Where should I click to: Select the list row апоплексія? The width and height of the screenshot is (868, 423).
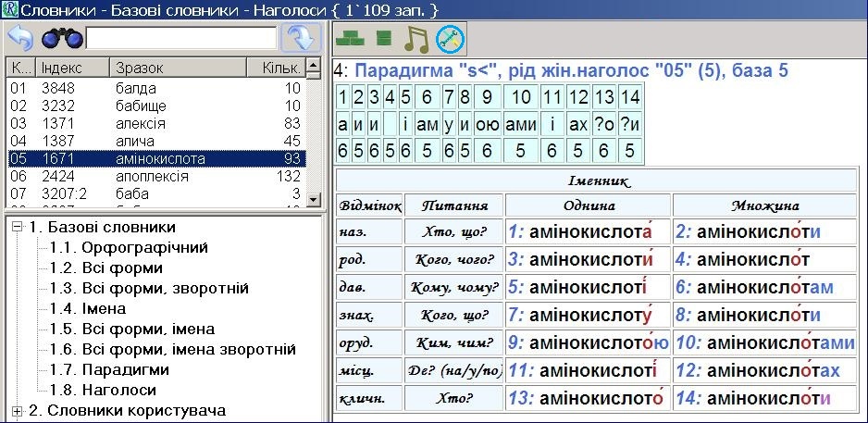point(156,177)
